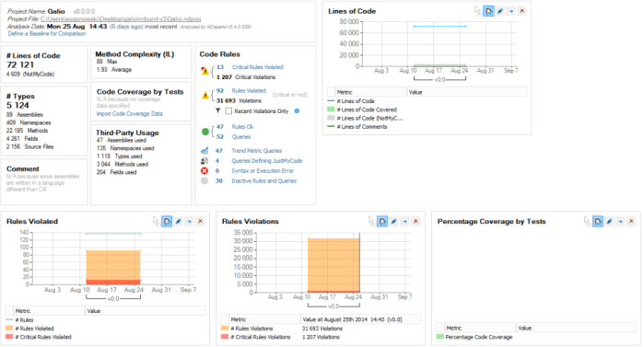
Task: Toggle the highlighted cursor-value button on Rules Violated chart
Action: 167,222
